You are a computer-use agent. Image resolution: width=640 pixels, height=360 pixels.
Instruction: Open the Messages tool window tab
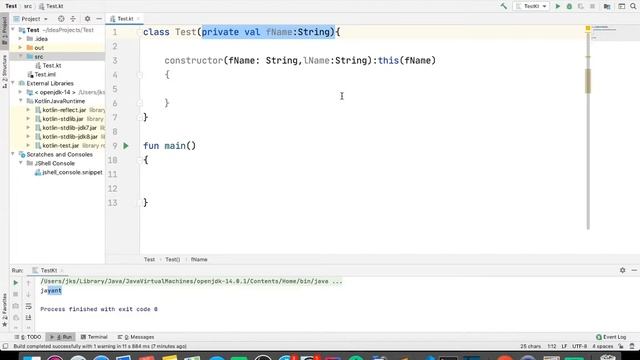coord(136,337)
